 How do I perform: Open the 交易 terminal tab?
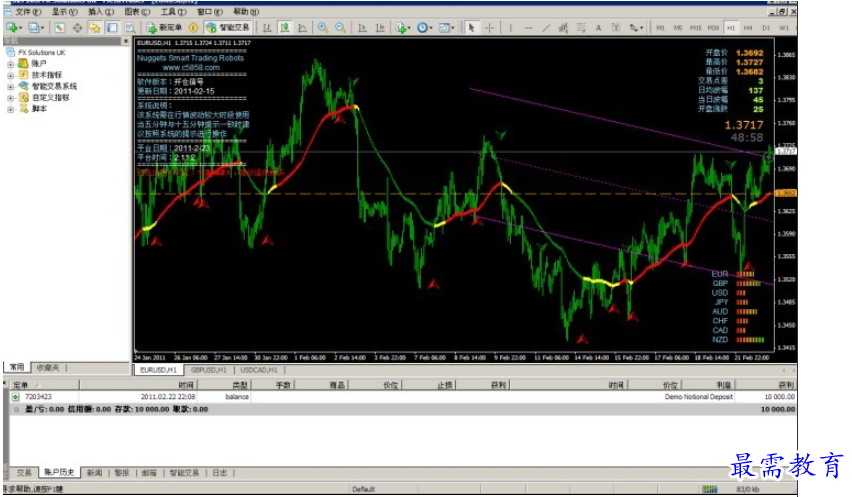pos(23,473)
